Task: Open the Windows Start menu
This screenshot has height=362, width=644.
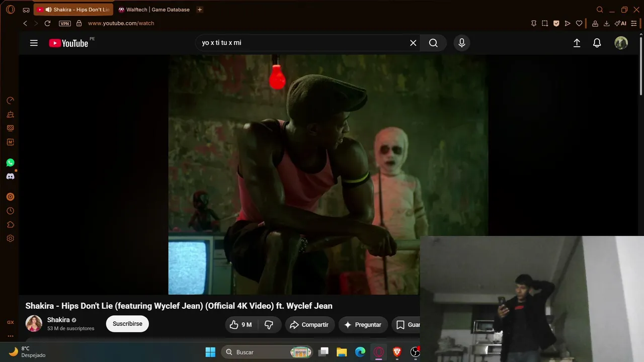Action: pos(210,352)
